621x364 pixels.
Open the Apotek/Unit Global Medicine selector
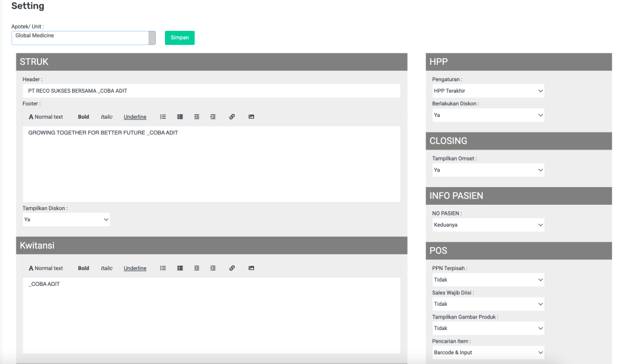(84, 38)
